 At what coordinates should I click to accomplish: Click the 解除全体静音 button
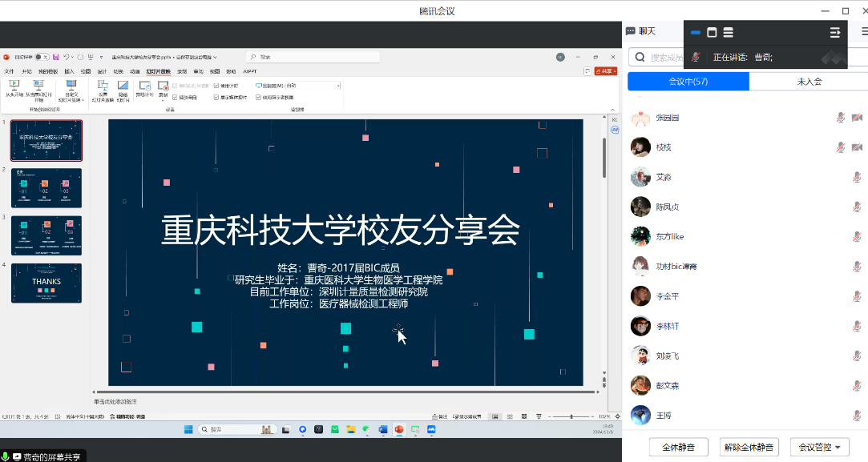[x=749, y=447]
